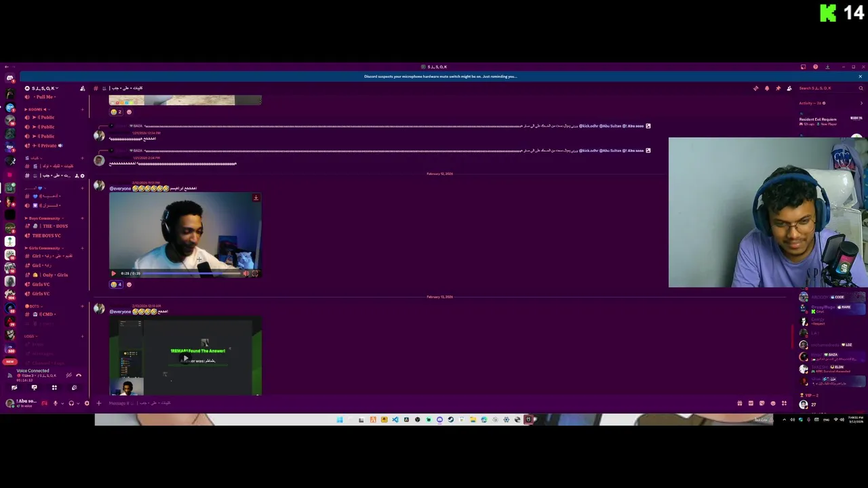Click the NEW unreads pill in server list
Screen dimensions: 868x488
pyautogui.click(x=9, y=361)
